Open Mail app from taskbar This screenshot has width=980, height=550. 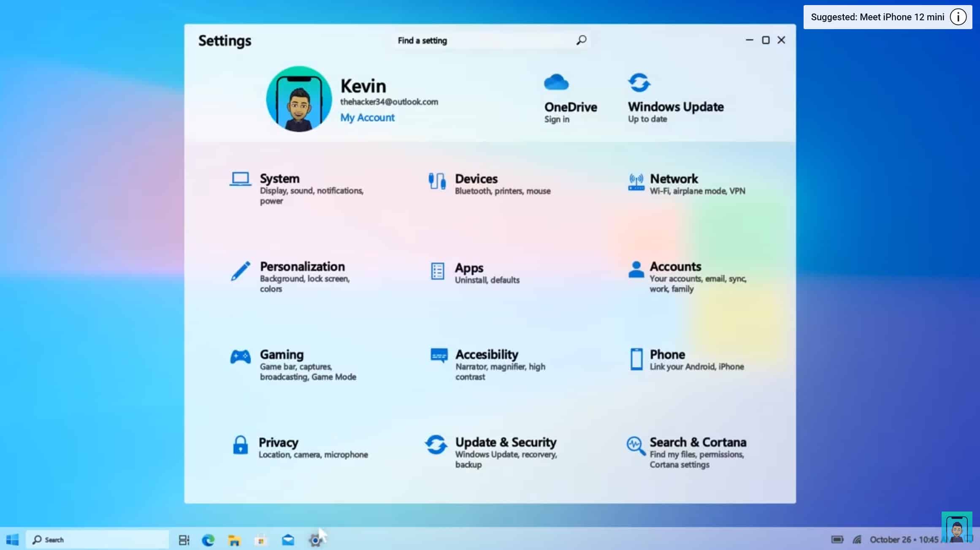click(288, 540)
